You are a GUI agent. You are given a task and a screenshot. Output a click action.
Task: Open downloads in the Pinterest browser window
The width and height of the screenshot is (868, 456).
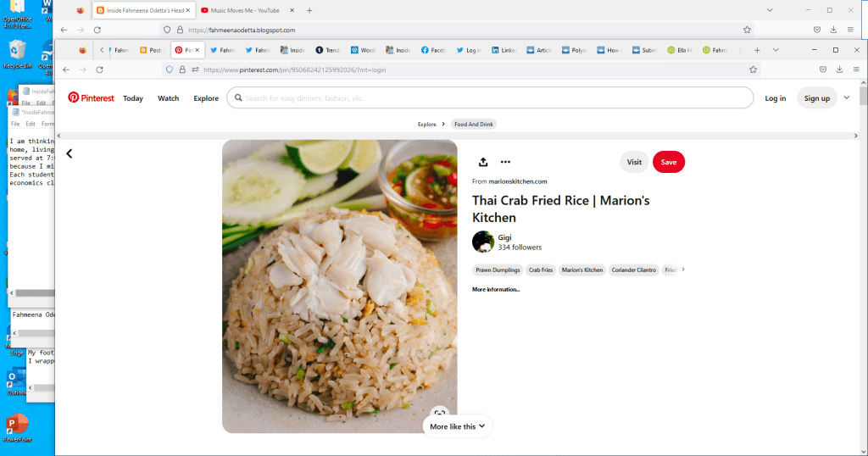click(x=839, y=70)
